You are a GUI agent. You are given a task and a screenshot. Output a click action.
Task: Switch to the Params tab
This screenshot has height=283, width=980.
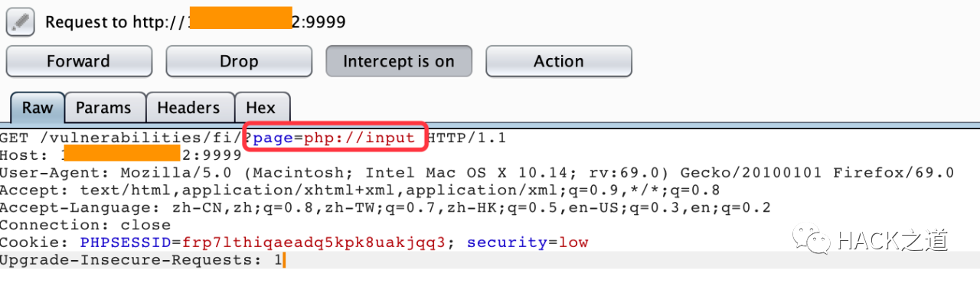105,108
